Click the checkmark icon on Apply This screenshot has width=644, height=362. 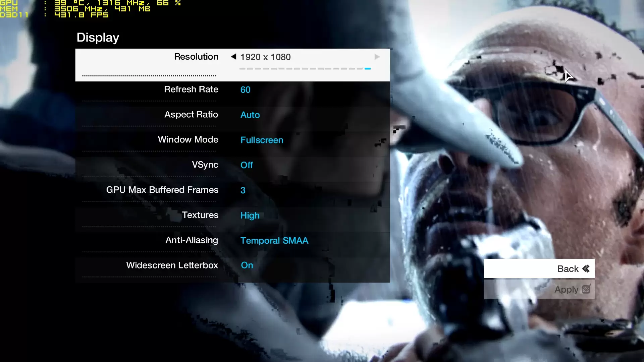click(586, 289)
